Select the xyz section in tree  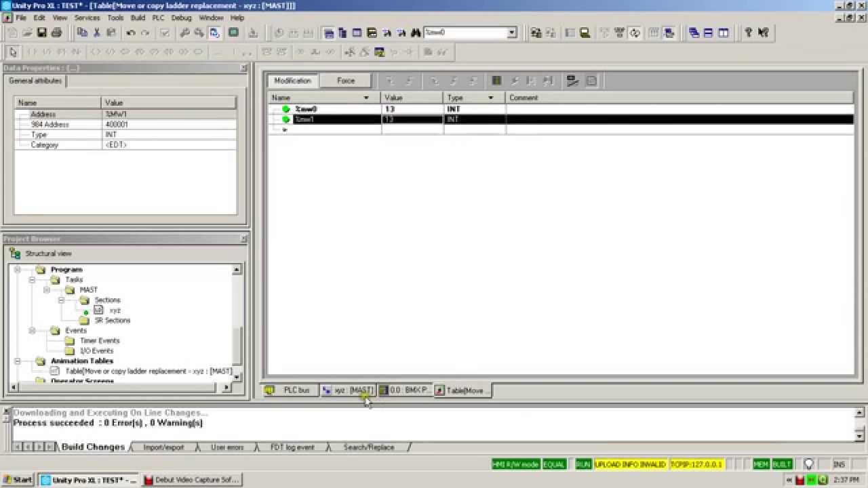(115, 310)
